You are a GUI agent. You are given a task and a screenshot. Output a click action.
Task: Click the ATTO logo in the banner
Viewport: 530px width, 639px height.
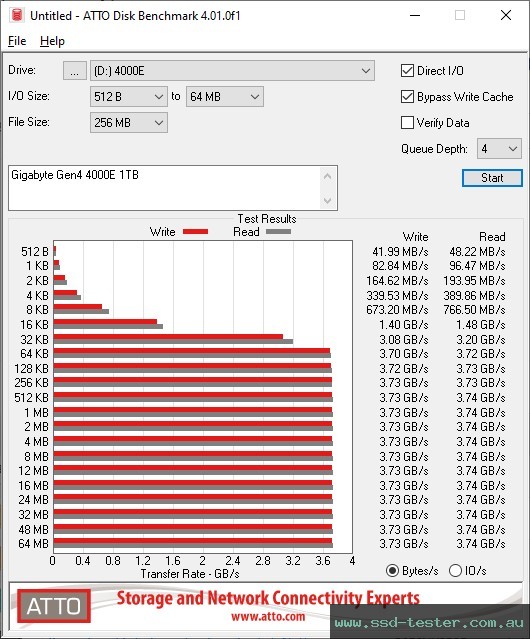click(53, 606)
